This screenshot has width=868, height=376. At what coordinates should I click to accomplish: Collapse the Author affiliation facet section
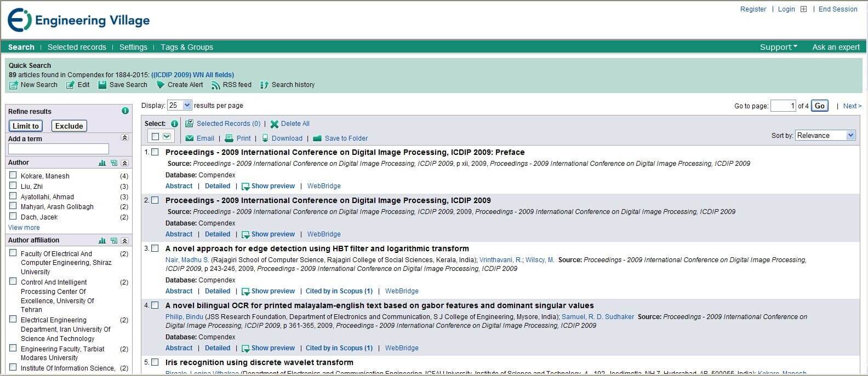coord(125,241)
